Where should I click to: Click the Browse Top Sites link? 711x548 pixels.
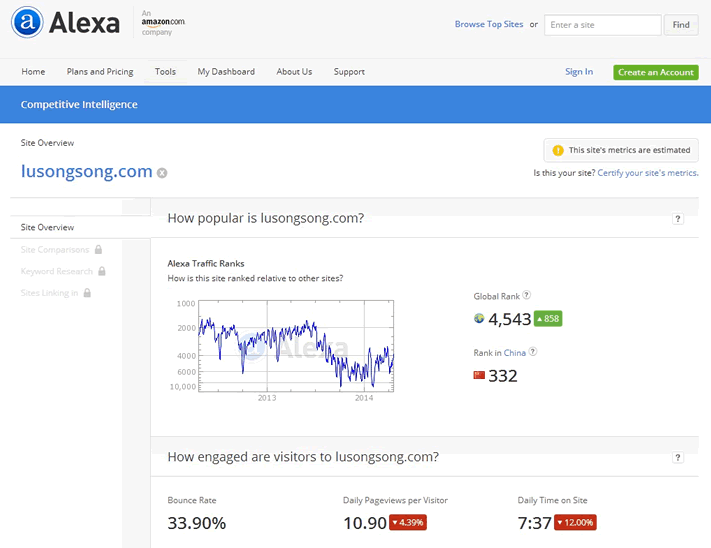pos(489,24)
